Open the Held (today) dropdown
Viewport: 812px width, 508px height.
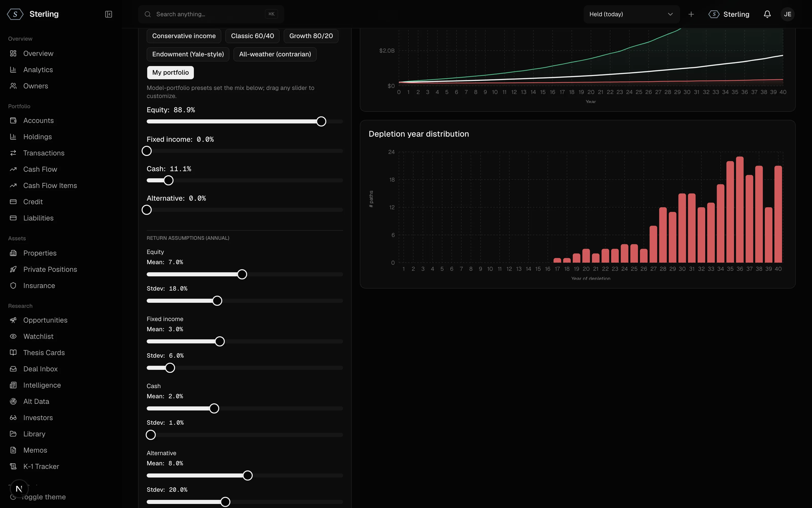point(631,14)
